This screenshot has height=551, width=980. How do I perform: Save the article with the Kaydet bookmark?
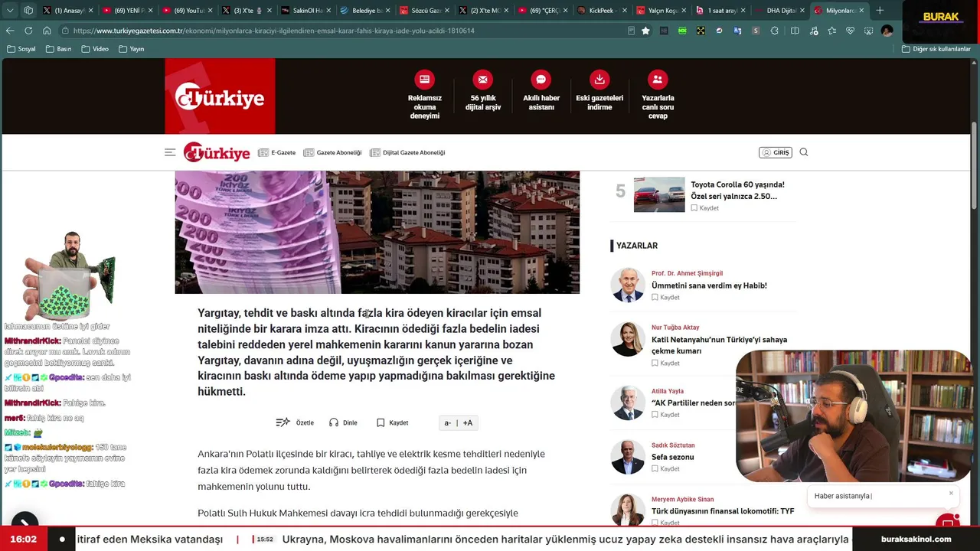pos(392,422)
